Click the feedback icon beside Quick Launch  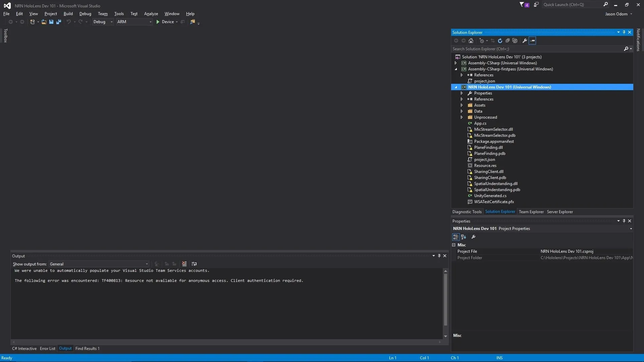(536, 5)
